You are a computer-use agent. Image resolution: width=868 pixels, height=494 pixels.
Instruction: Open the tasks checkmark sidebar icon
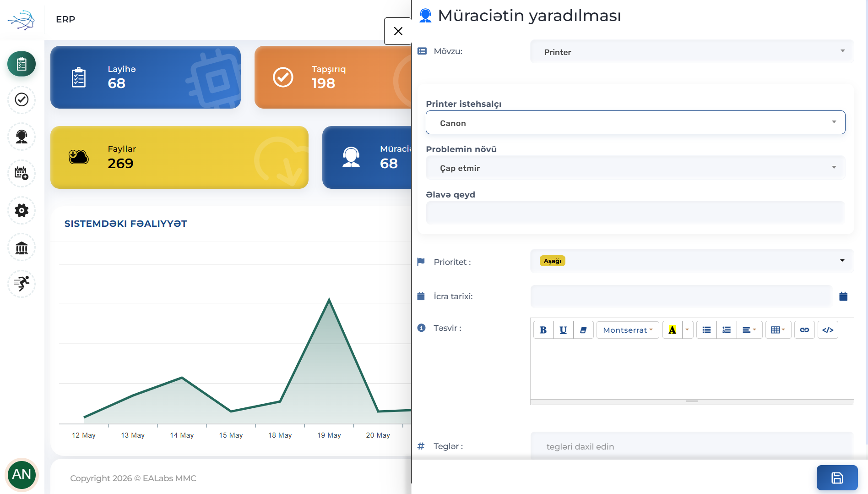(22, 99)
